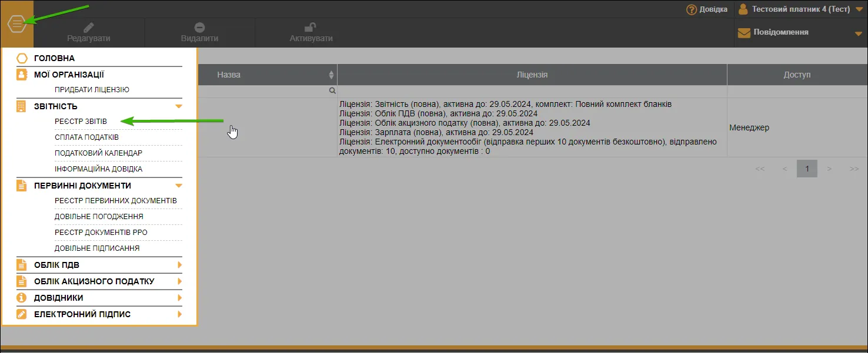The image size is (868, 353).
Task: Expand the Тестовий платник 4 user dropdown
Action: (859, 9)
